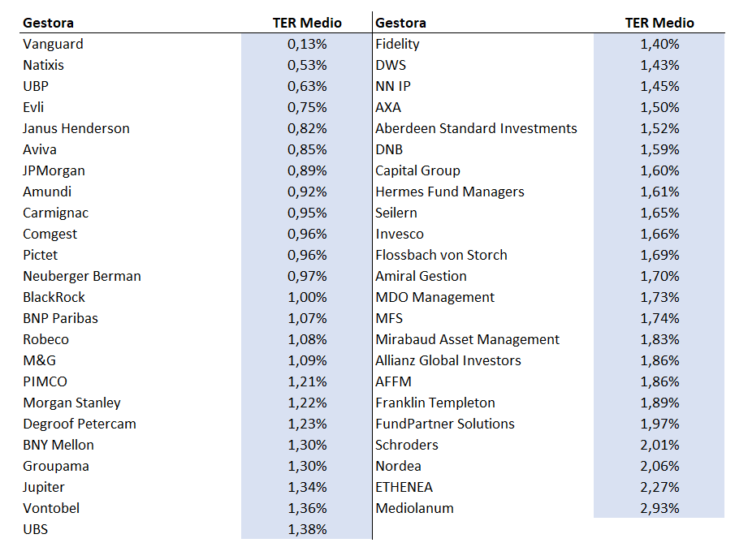Select the 0,13% TER cell
Image resolution: width=748 pixels, height=560 pixels.
pyautogui.click(x=307, y=44)
